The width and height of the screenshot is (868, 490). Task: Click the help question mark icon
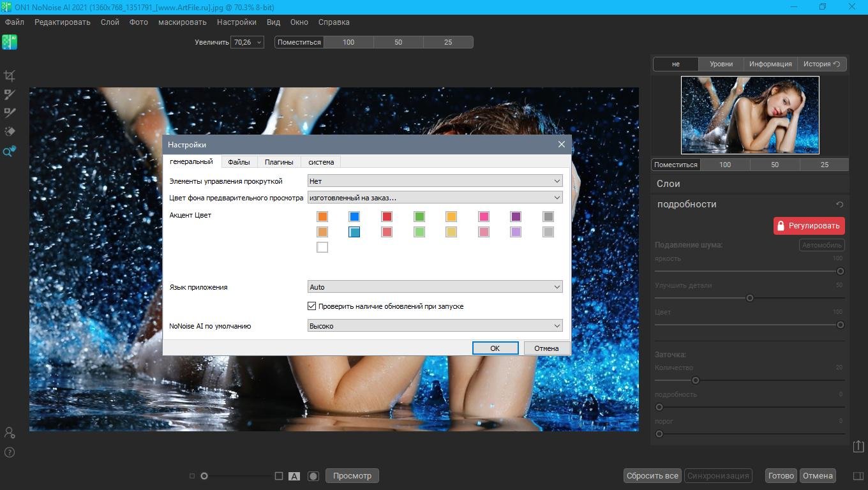pos(10,452)
